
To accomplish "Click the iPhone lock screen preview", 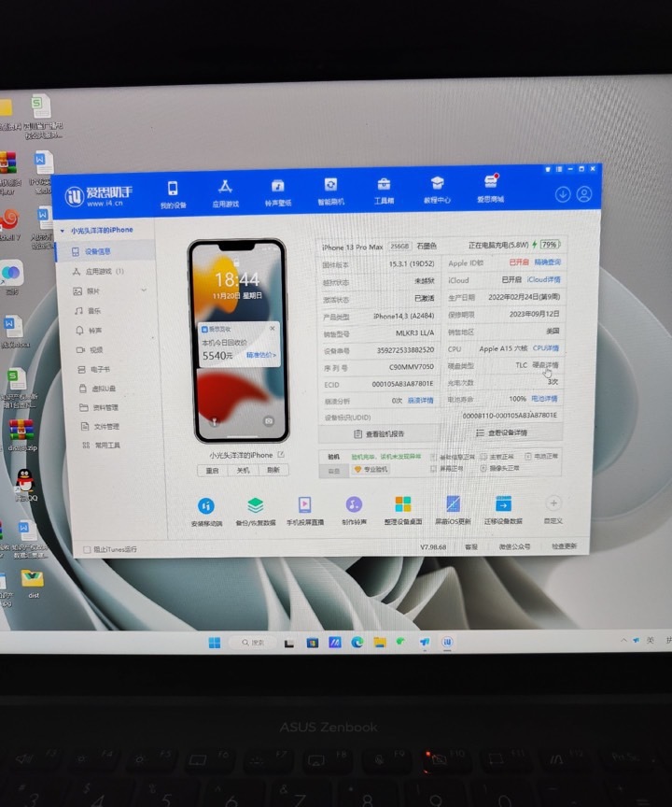I will pos(240,340).
